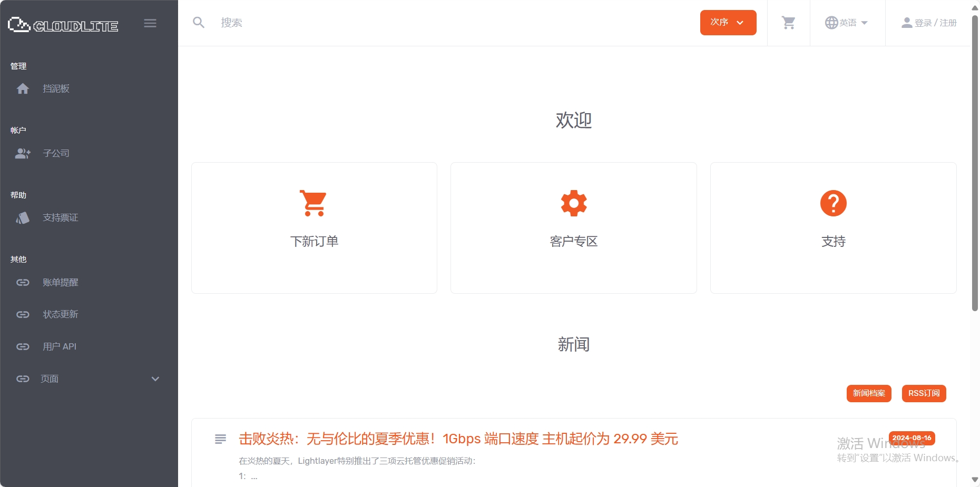
Task: Click the link icon next to 账单提醒
Action: (x=23, y=282)
